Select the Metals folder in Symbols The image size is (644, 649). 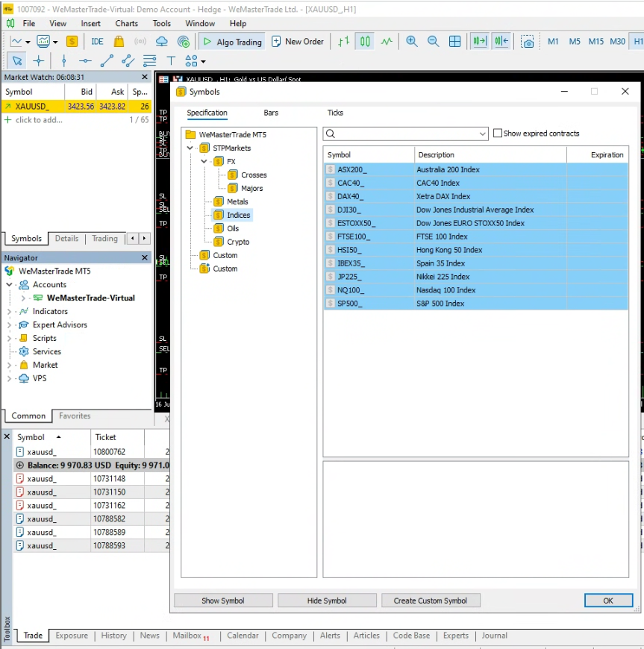237,201
